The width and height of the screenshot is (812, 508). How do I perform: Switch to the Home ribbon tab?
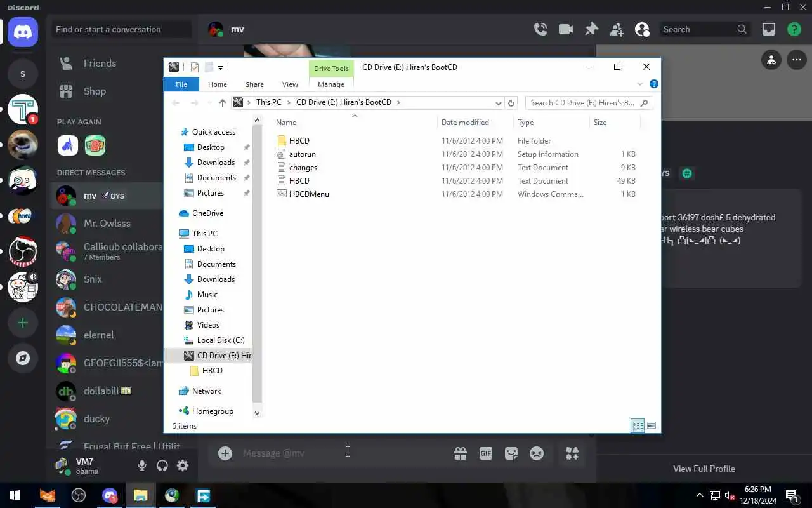(x=218, y=84)
